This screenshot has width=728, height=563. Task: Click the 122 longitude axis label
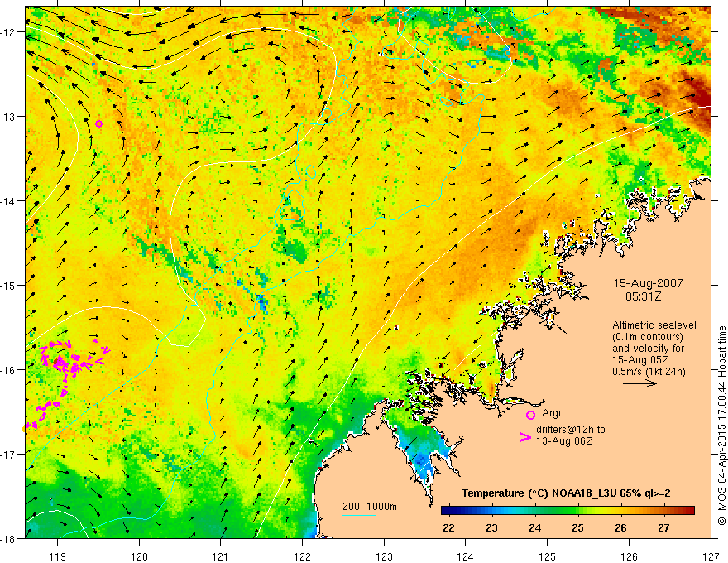click(302, 556)
